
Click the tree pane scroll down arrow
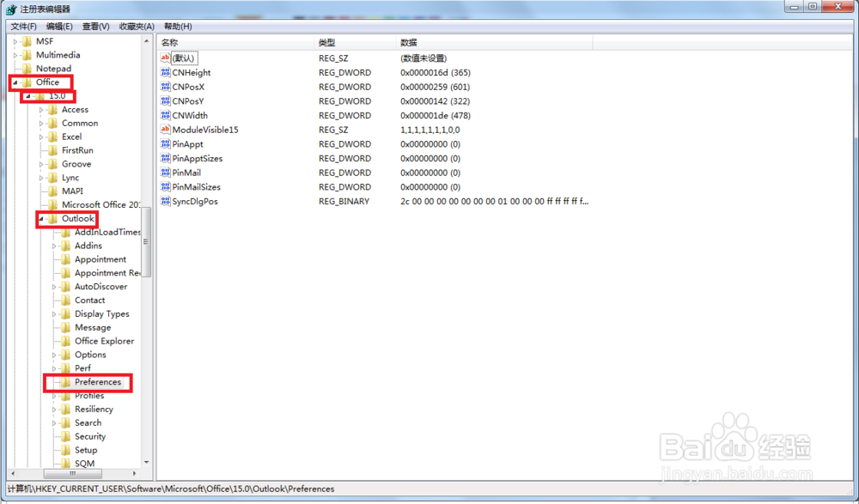click(x=146, y=463)
